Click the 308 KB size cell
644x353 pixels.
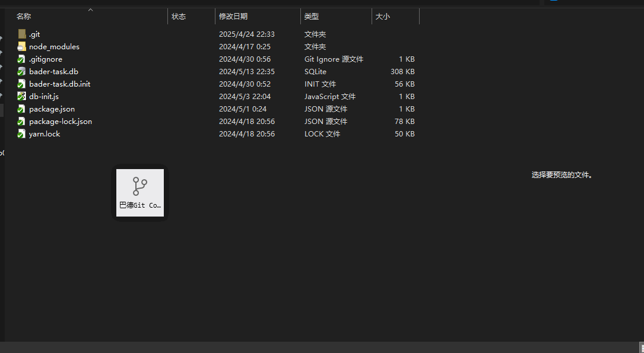tap(402, 71)
